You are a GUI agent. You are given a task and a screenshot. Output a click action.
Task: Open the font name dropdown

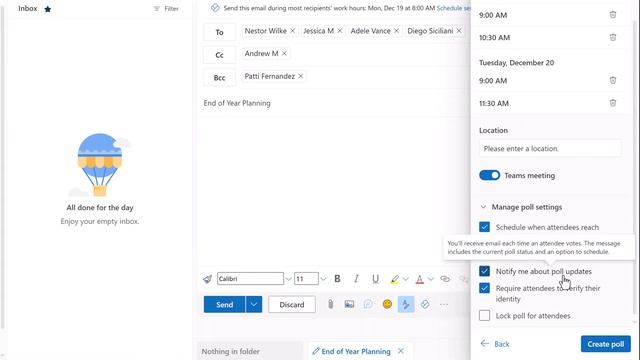click(289, 279)
